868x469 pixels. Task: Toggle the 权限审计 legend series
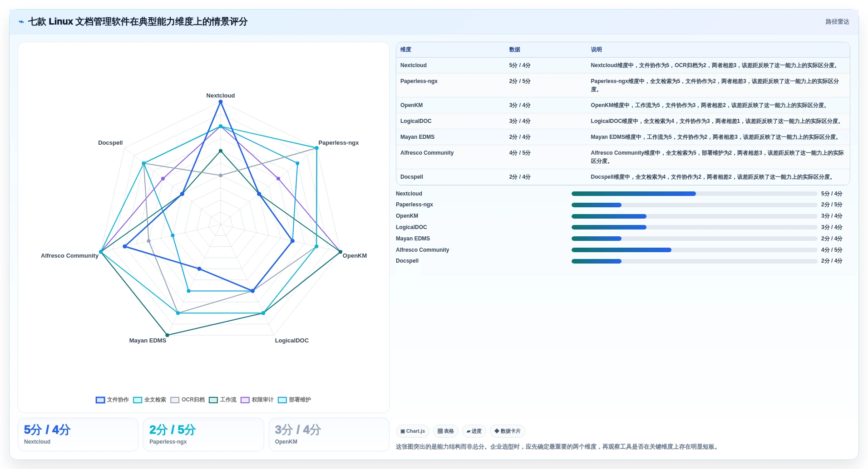(x=257, y=400)
